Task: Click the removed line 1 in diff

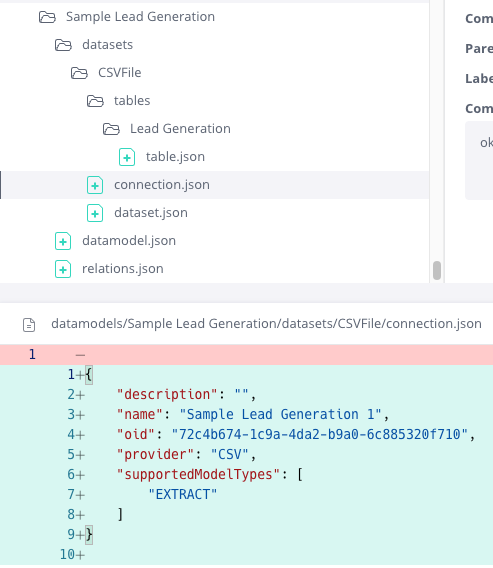Action: pos(246,355)
